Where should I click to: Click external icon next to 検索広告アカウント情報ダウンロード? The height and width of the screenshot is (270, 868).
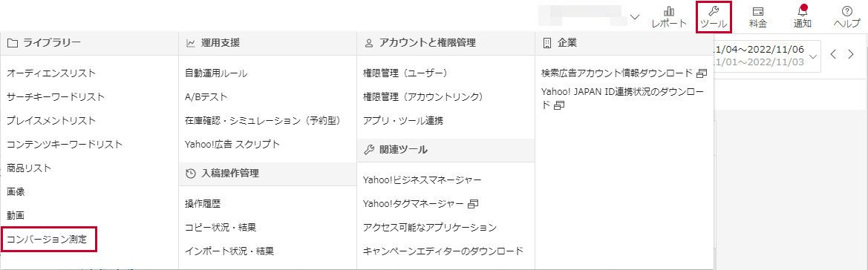(702, 73)
